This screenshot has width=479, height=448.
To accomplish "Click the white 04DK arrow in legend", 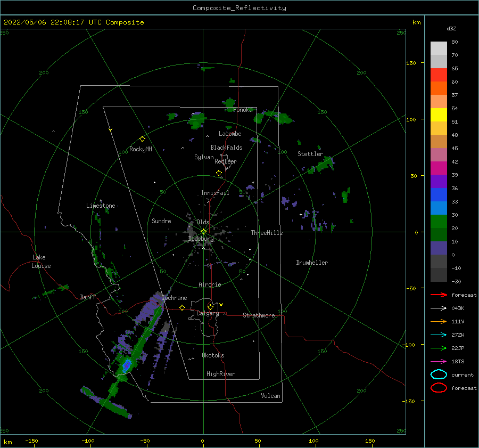I will pos(439,308).
